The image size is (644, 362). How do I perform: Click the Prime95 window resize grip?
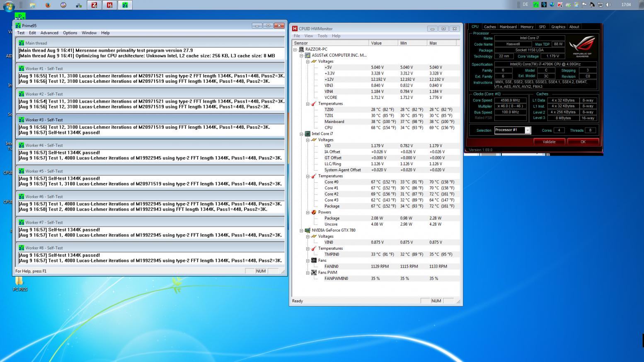[x=283, y=272]
